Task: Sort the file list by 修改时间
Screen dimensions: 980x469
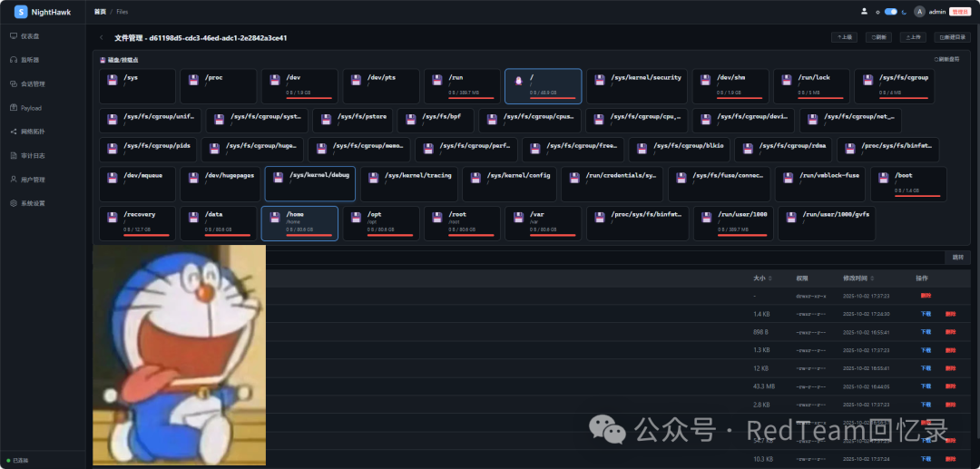Action: tap(858, 278)
